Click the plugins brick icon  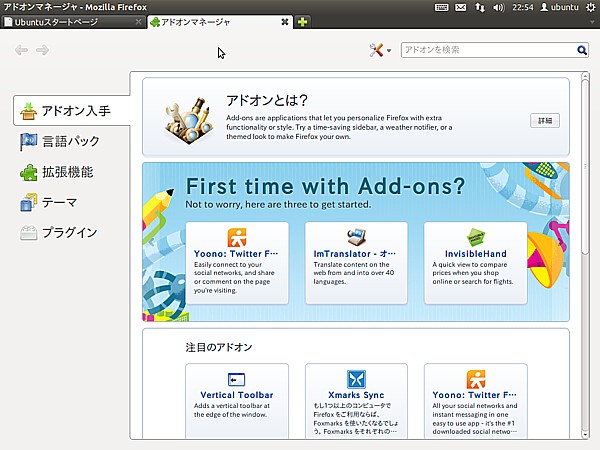[x=28, y=233]
